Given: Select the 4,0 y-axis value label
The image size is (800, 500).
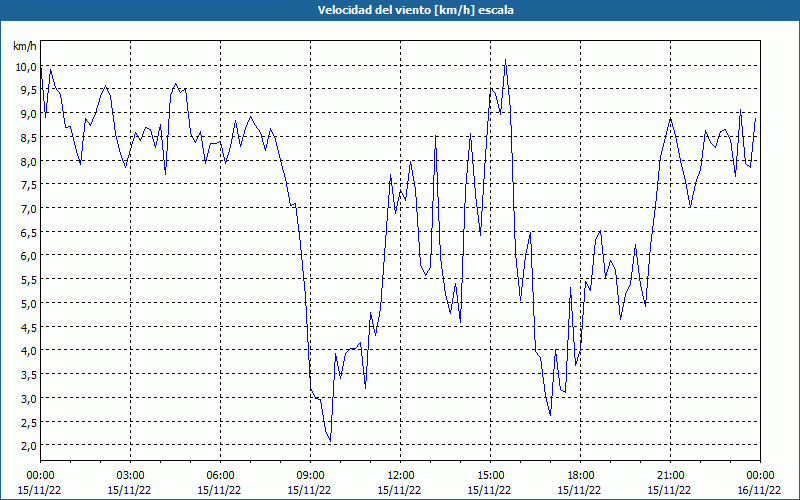Looking at the screenshot, I should (29, 351).
